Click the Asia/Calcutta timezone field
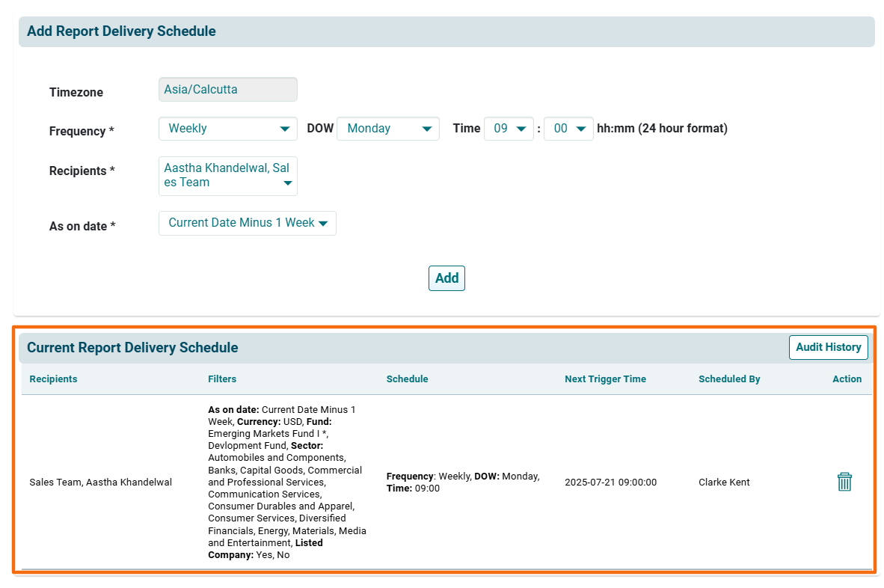The width and height of the screenshot is (884, 588). coord(227,90)
